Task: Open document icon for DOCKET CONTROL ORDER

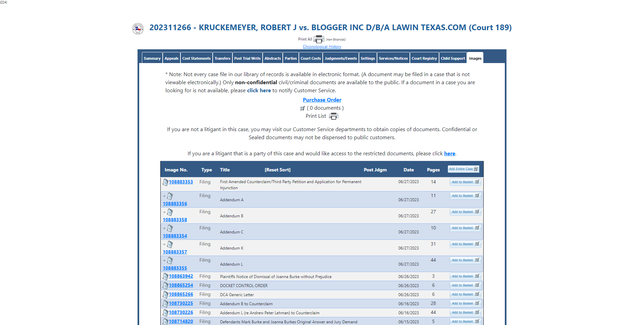Action: [x=165, y=285]
